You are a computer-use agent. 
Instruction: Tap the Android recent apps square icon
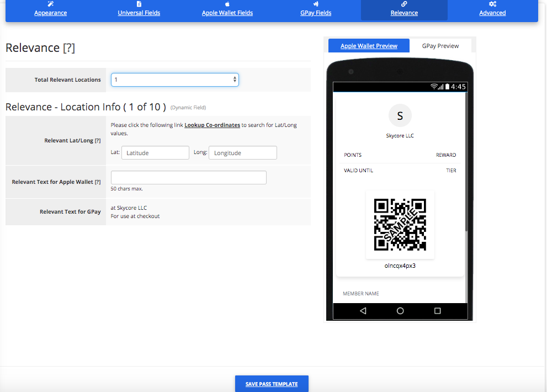[438, 311]
